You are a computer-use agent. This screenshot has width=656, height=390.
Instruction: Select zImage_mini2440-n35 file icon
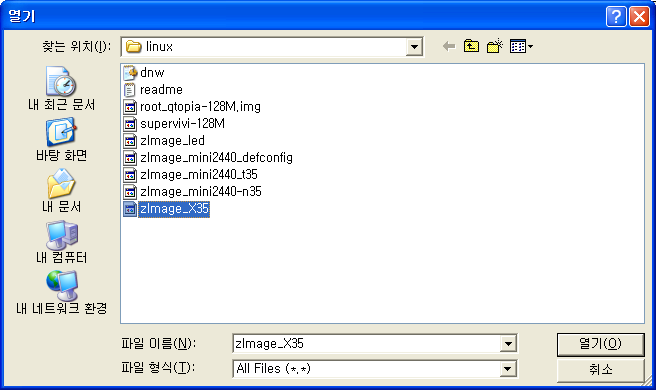pos(130,192)
